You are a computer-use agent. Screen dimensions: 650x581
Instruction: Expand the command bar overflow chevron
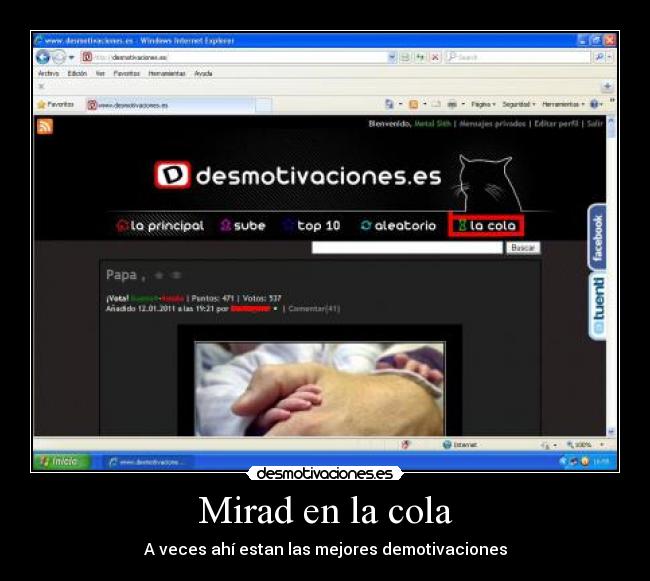pyautogui.click(x=612, y=100)
